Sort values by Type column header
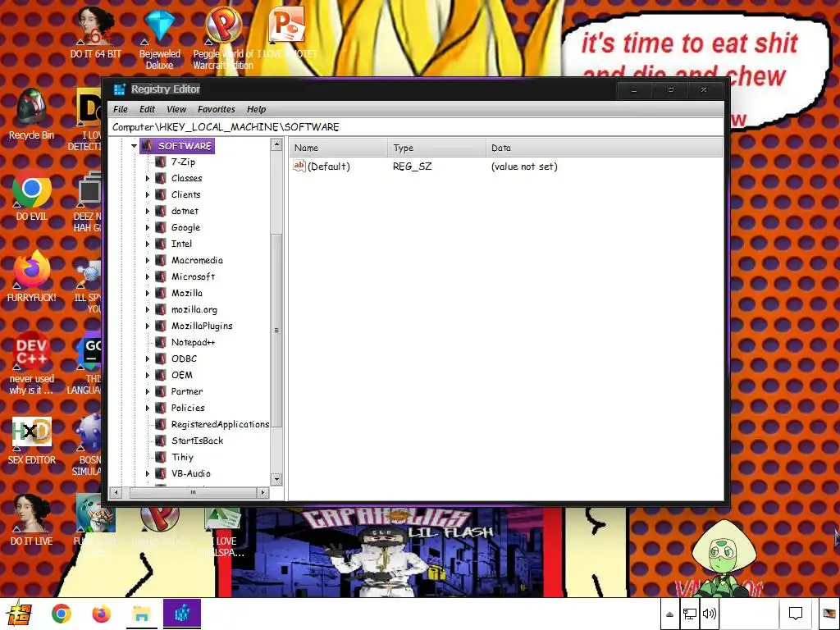840x630 pixels. 436,148
